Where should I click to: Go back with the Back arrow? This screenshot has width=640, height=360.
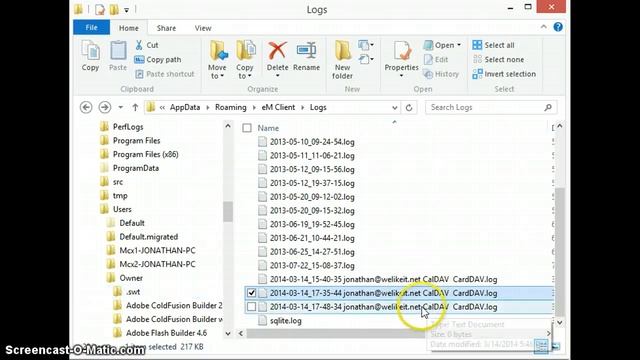coord(86,107)
